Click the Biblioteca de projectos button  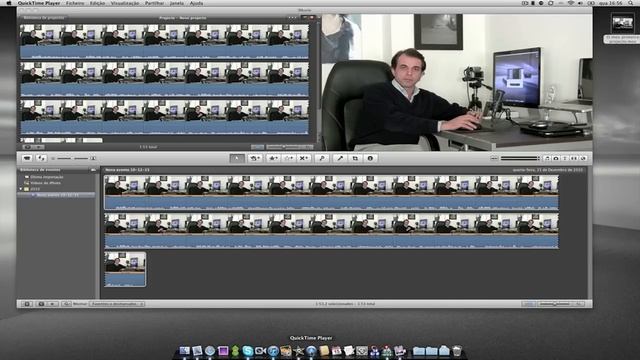point(43,18)
